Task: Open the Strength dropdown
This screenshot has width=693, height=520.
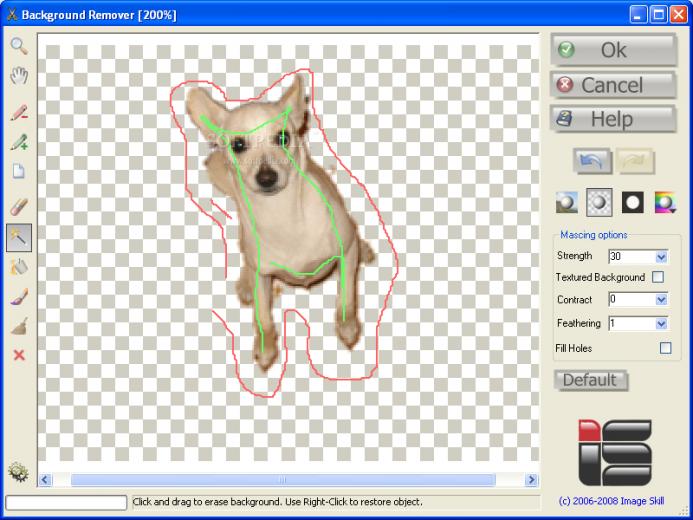Action: coord(661,257)
